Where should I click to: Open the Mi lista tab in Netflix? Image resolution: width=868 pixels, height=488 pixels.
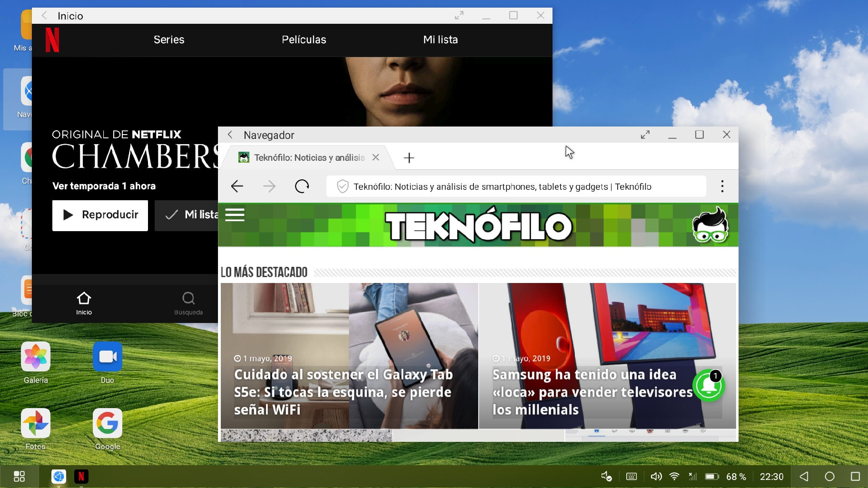[x=441, y=39]
